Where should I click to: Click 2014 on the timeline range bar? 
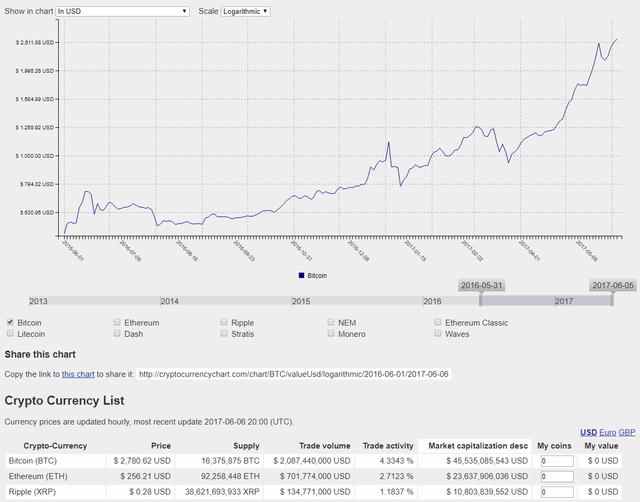click(x=170, y=301)
